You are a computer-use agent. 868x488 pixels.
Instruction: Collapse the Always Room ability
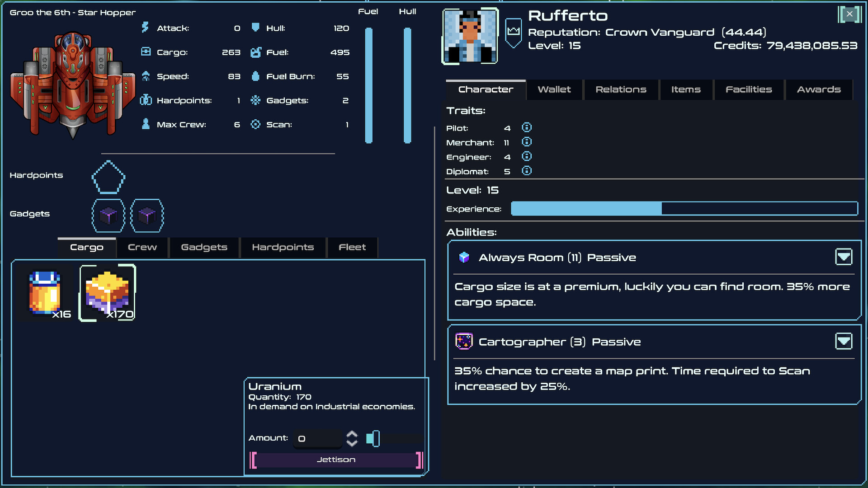(843, 257)
